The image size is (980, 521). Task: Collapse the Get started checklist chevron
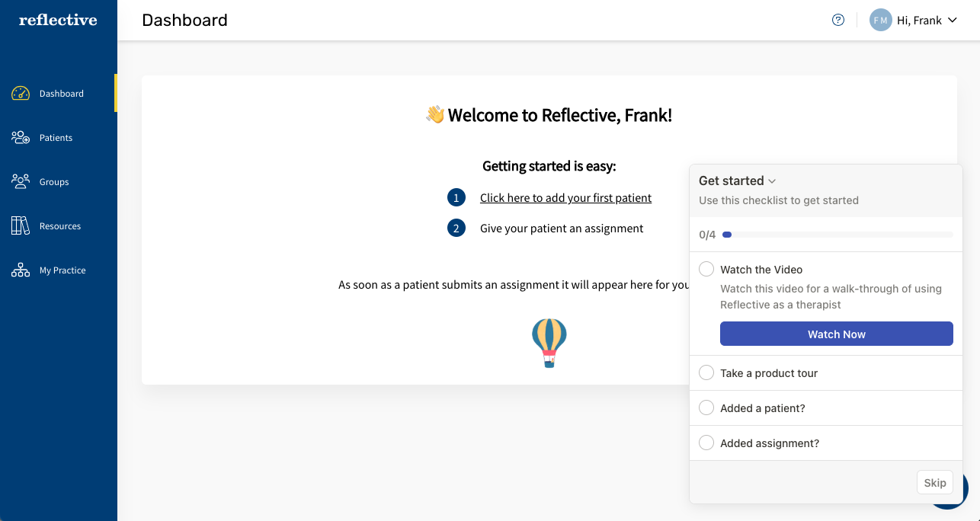(x=772, y=181)
